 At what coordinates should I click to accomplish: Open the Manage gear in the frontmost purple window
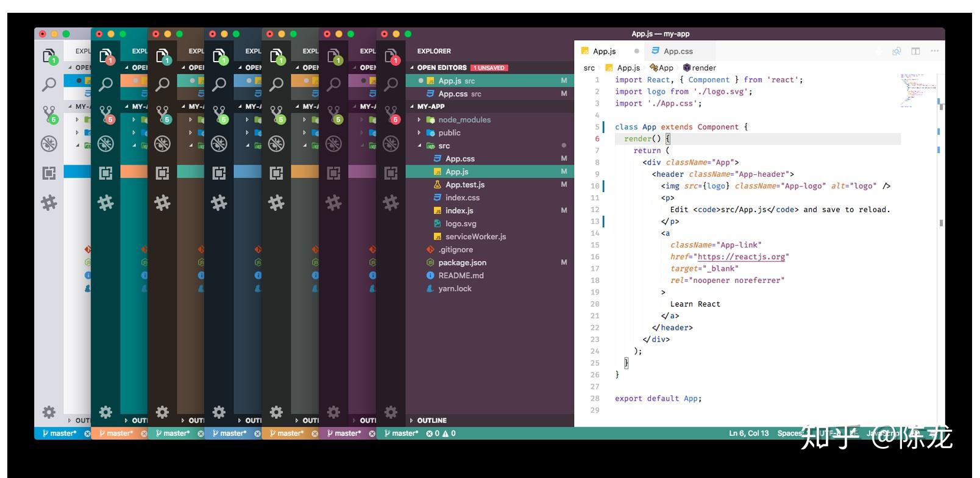click(x=391, y=412)
